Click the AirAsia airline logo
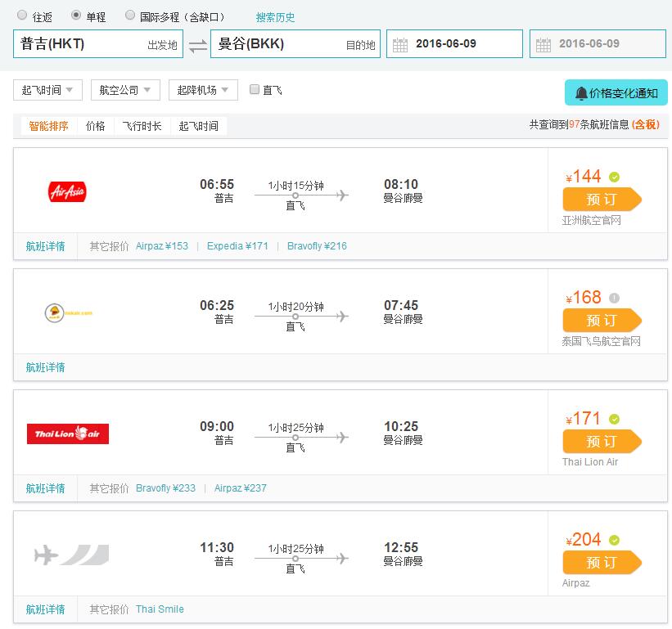 67,192
